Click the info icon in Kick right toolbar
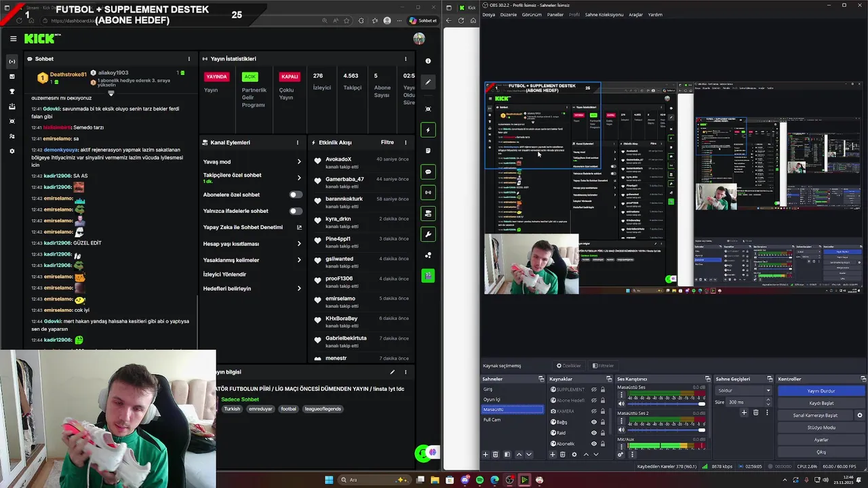Screen dimensions: 868x488 tap(428, 61)
